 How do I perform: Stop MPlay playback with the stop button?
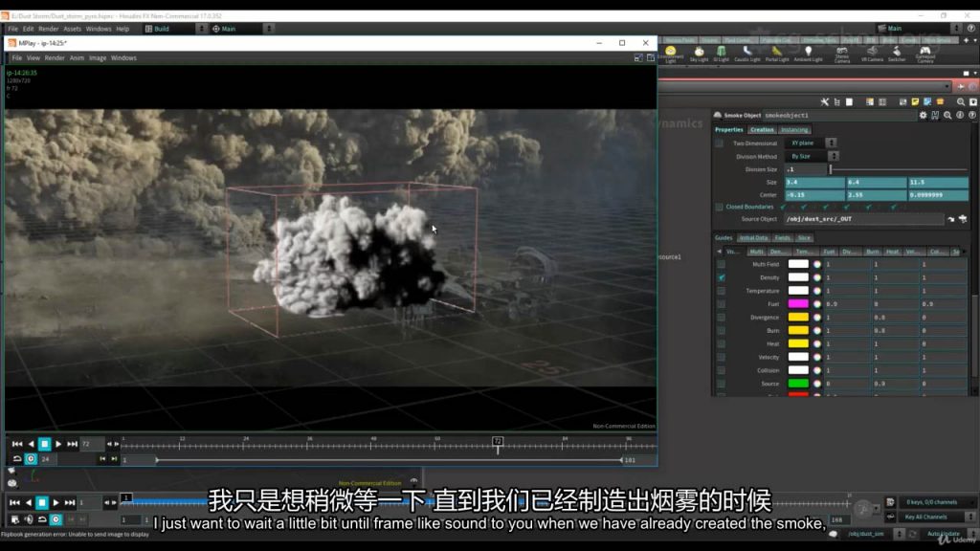pos(44,444)
